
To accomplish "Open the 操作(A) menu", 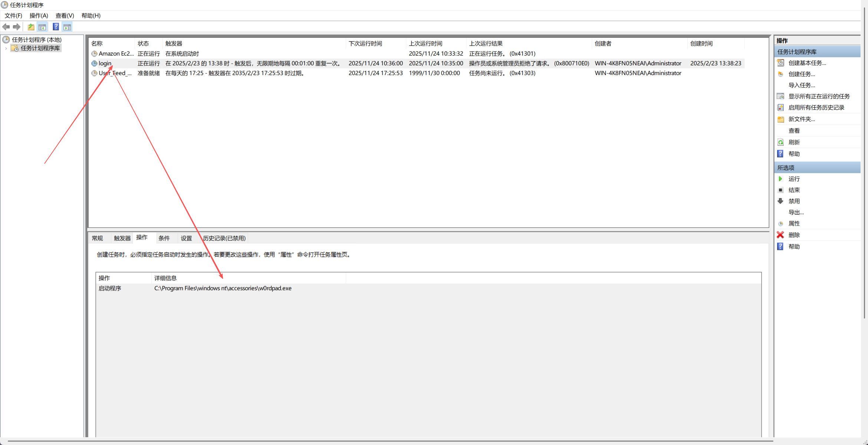I will click(x=39, y=16).
